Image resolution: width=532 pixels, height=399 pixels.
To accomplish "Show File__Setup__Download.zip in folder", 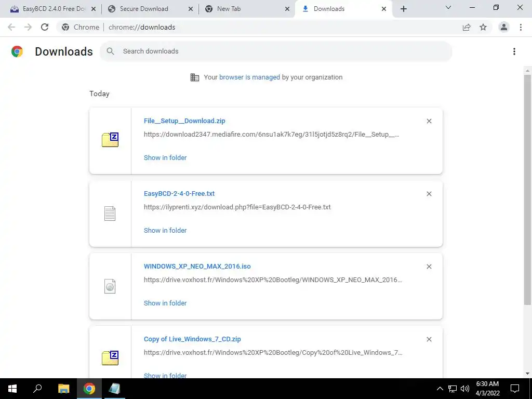I will tap(165, 158).
